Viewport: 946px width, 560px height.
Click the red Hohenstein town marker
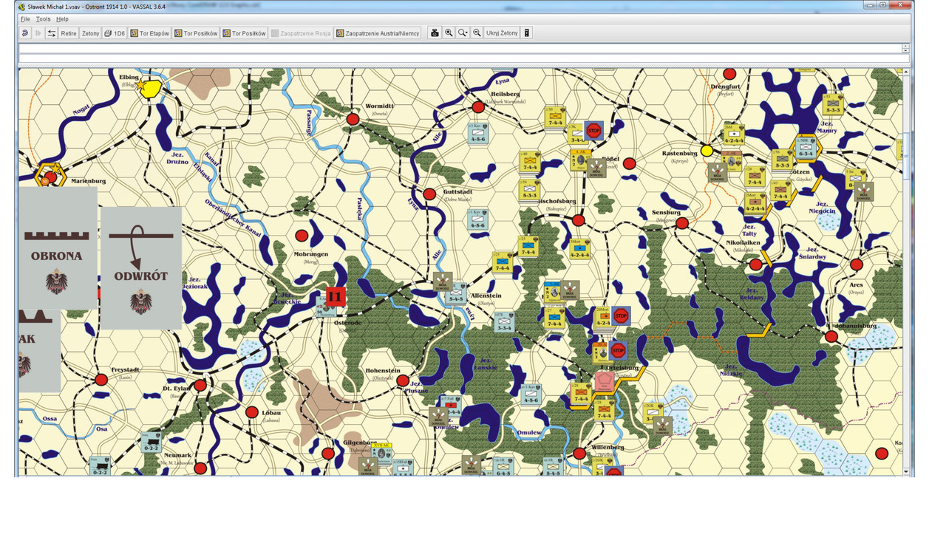402,380
